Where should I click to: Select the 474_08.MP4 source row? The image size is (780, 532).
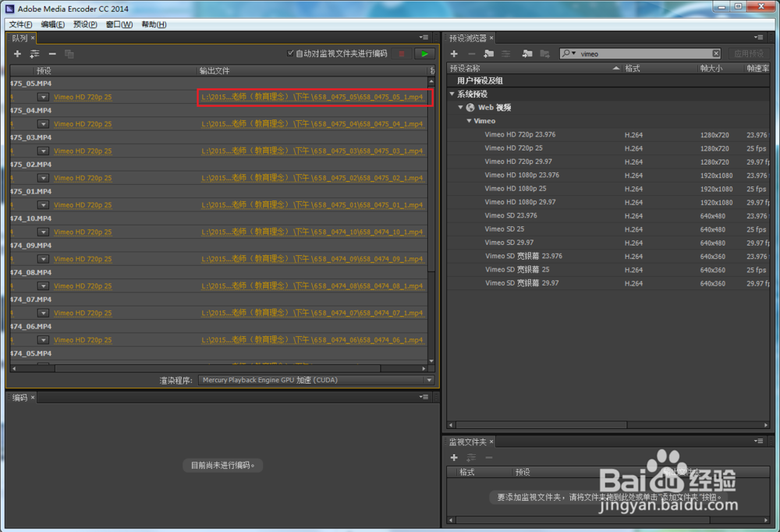(218, 272)
